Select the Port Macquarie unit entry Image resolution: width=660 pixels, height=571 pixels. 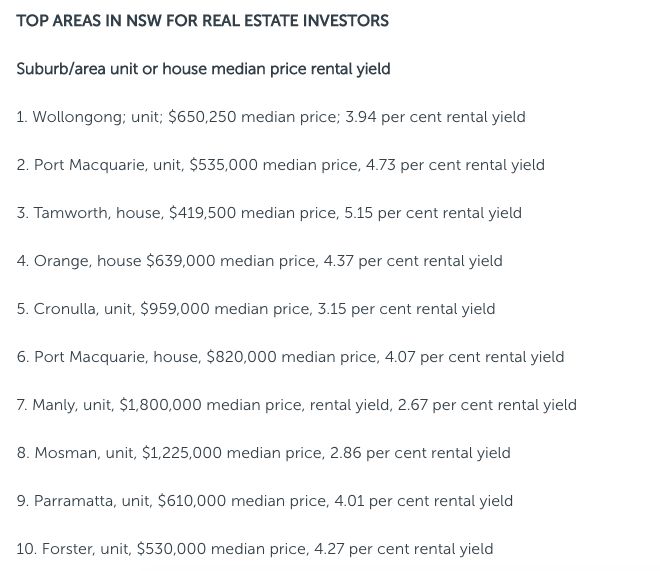pos(281,165)
